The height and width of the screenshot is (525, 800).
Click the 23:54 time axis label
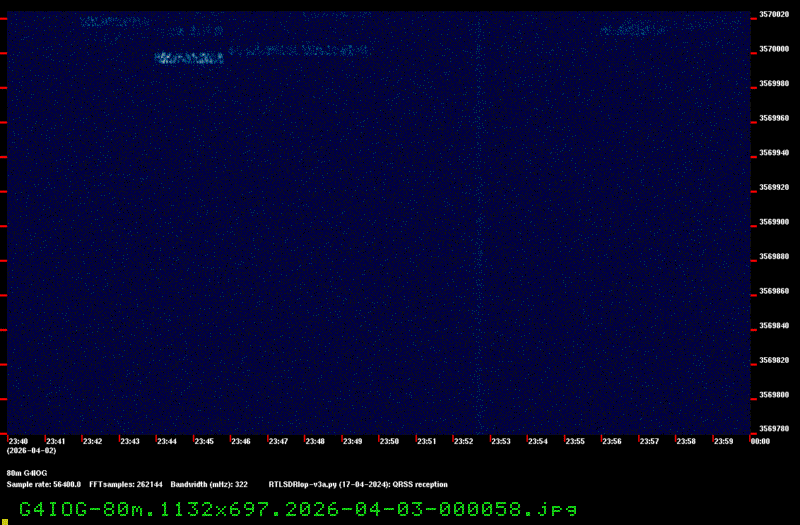tap(538, 441)
